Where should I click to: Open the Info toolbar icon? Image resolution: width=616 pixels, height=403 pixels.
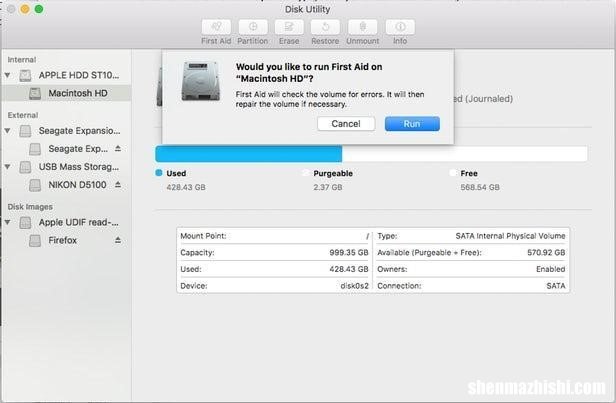400,27
